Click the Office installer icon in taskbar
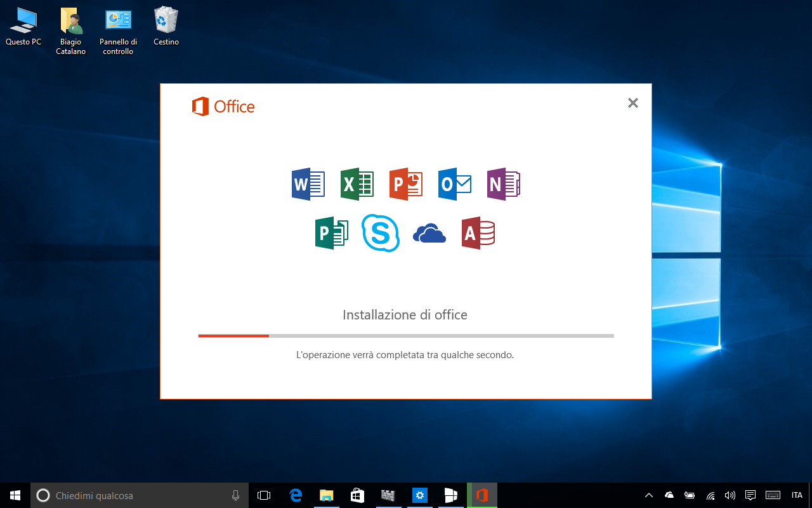Viewport: 812px width, 508px height. pyautogui.click(x=482, y=495)
